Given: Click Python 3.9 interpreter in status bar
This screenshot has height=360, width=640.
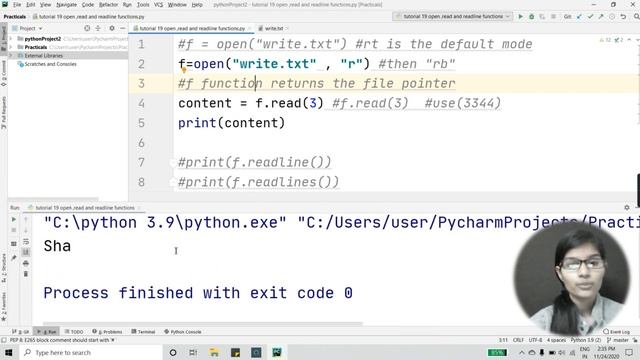Looking at the screenshot, I should point(585,340).
